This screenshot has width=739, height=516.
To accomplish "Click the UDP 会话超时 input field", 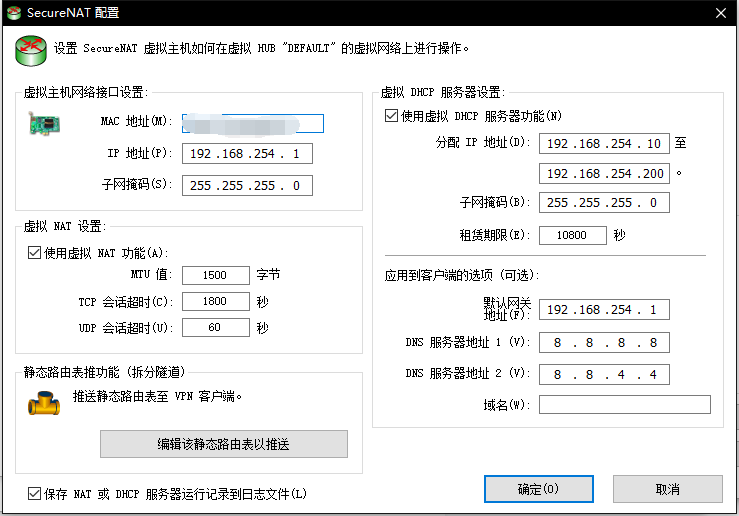I will tap(216, 328).
